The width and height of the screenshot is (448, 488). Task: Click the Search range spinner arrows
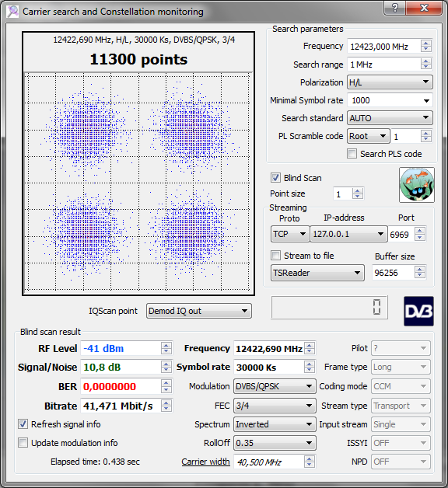[426, 64]
